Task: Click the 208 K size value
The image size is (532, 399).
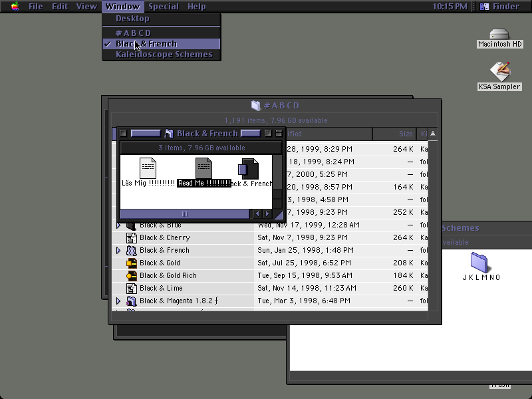Action: pyautogui.click(x=403, y=263)
